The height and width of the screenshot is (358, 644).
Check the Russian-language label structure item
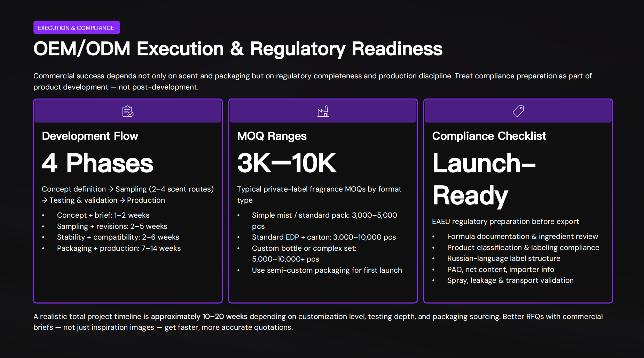[x=503, y=258]
